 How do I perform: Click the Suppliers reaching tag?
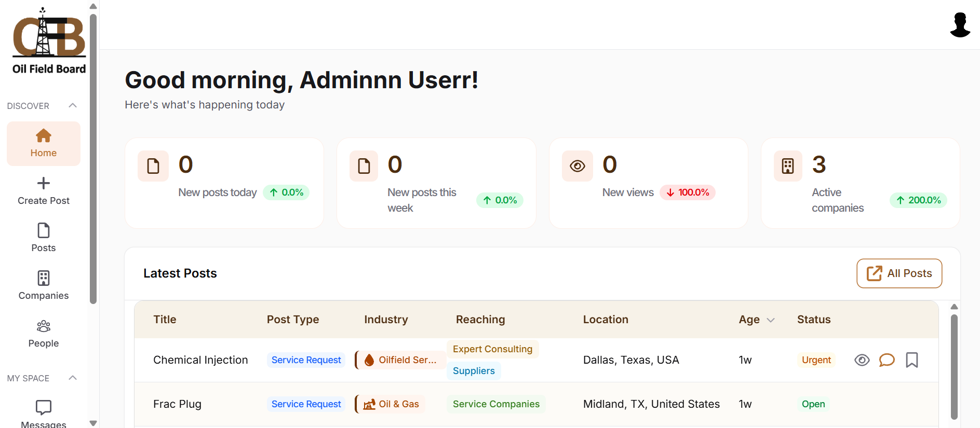[x=474, y=371]
